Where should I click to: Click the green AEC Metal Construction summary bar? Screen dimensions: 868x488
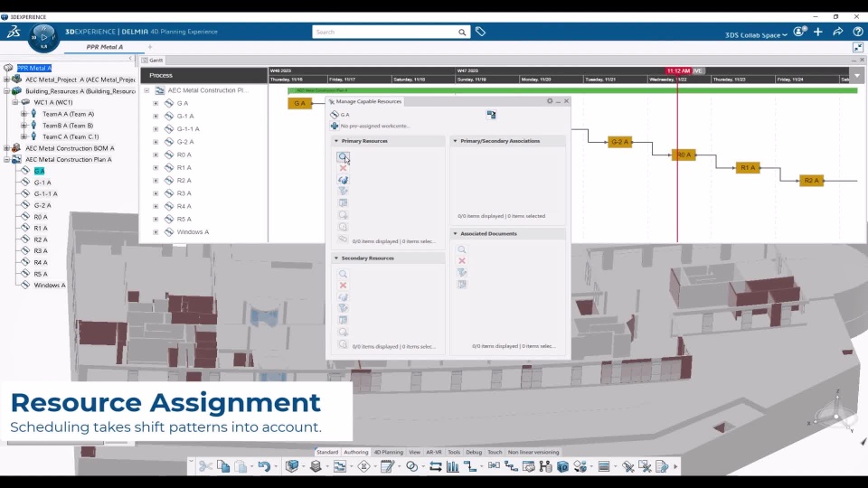click(573, 90)
